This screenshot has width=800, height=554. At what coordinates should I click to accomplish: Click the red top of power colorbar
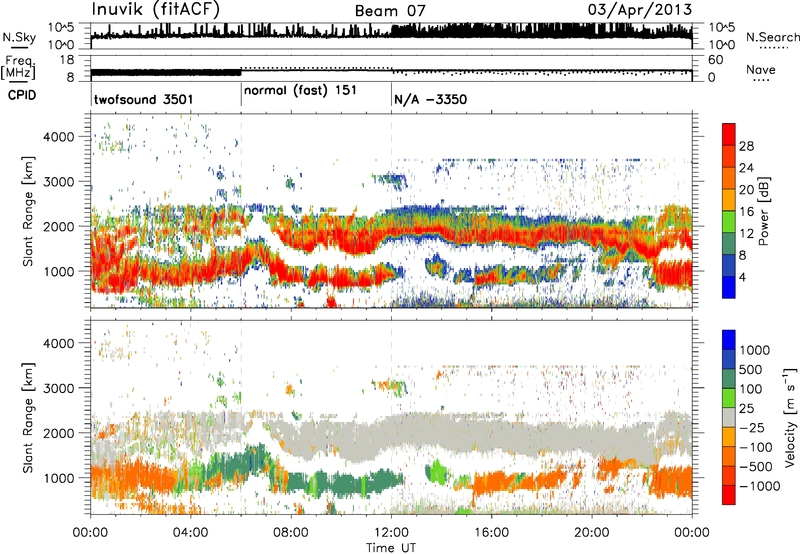[x=729, y=134]
